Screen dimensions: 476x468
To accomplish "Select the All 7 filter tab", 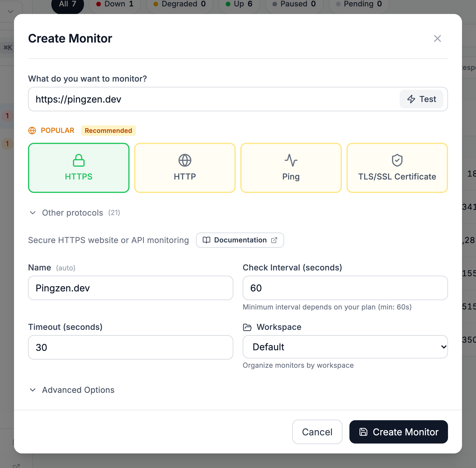I will click(68, 4).
